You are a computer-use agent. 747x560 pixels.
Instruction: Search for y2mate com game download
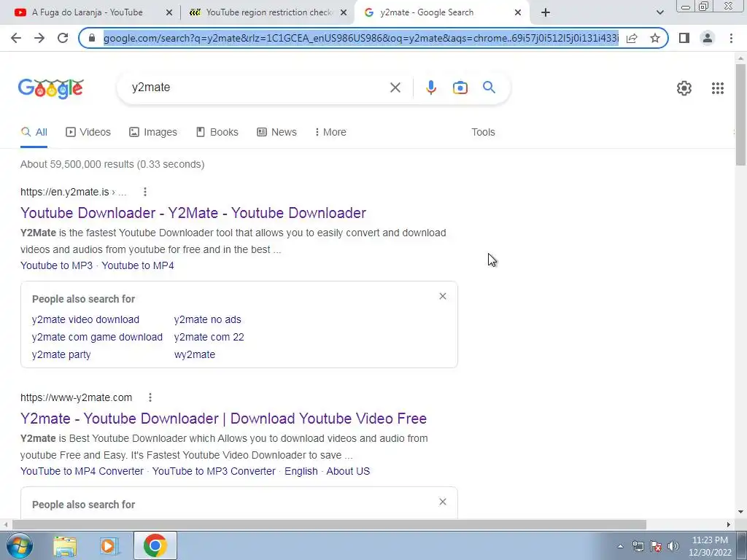[x=97, y=337]
